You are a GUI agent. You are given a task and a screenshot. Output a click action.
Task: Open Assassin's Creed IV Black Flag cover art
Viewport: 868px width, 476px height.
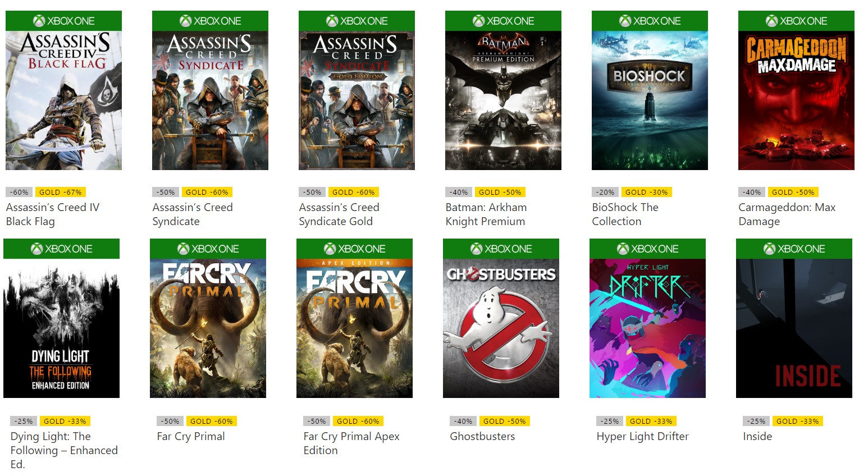[63, 100]
